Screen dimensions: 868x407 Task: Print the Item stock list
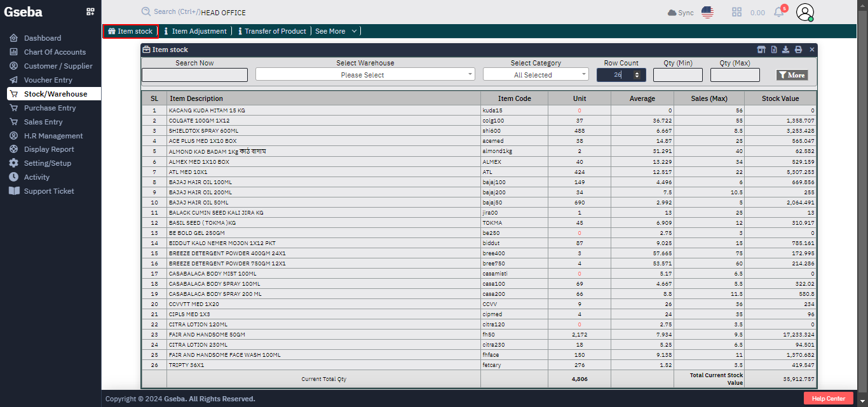click(x=798, y=50)
